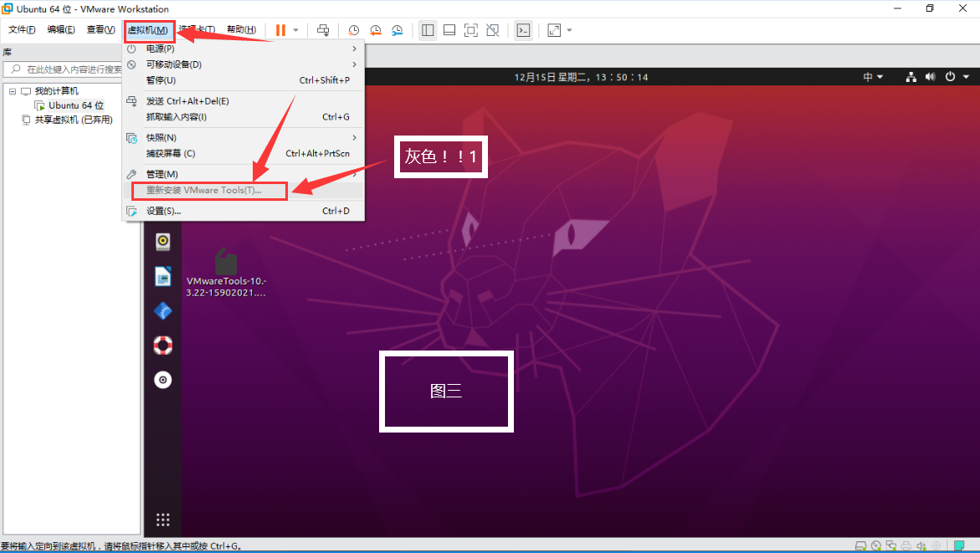The width and height of the screenshot is (980, 553).
Task: Open Help lifebuoy icon in dock
Action: 163,345
